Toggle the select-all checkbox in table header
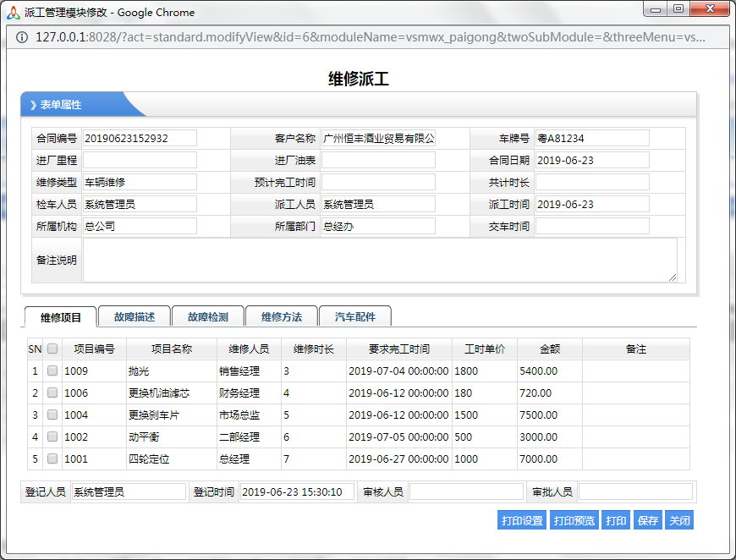This screenshot has width=736, height=560. (x=52, y=349)
